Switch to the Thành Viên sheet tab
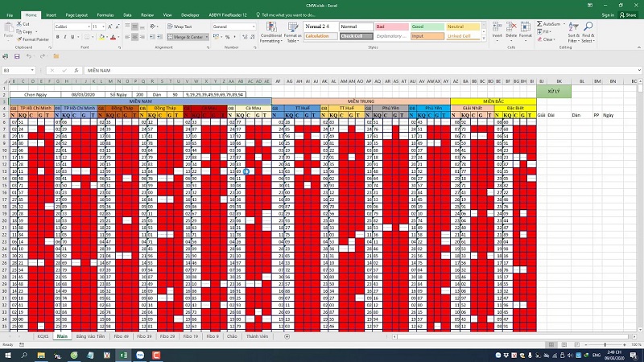 pyautogui.click(x=257, y=336)
